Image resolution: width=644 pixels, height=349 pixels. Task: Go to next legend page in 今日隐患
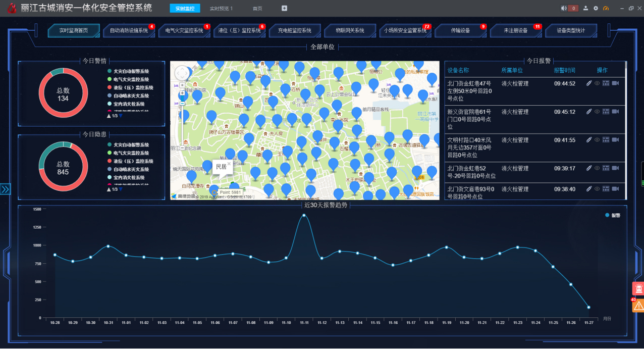point(121,189)
